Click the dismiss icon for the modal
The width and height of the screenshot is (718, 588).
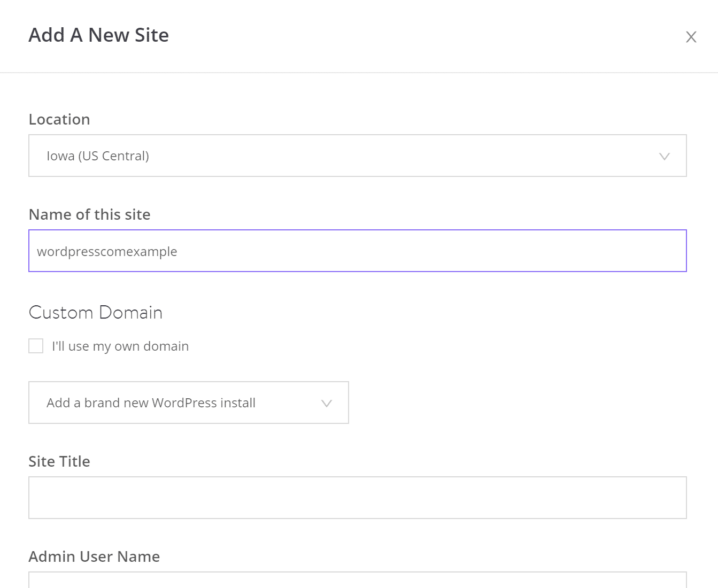point(691,37)
